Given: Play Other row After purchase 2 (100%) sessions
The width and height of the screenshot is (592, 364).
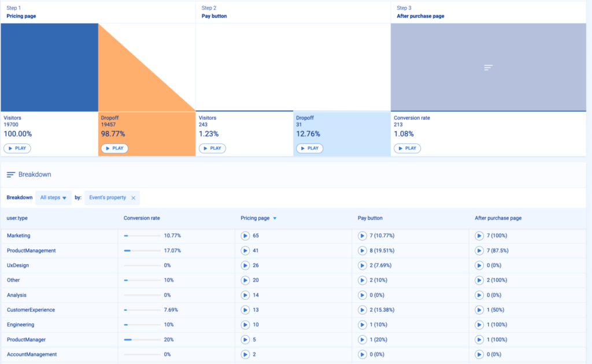Looking at the screenshot, I should (479, 280).
